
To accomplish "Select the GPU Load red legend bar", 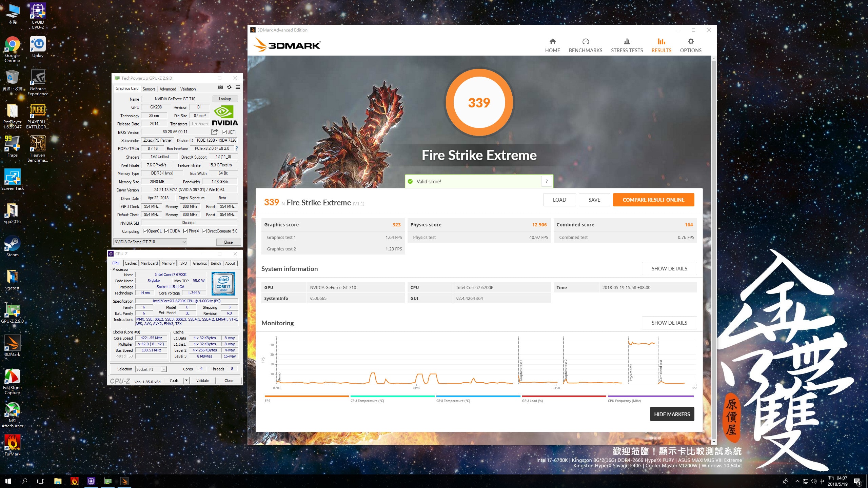I will point(564,396).
